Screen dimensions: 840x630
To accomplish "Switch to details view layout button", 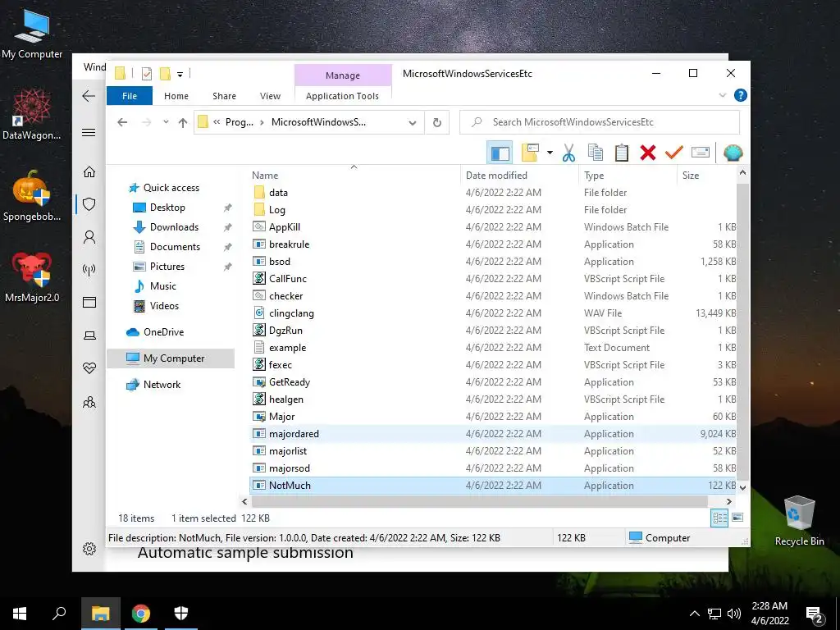I will pyautogui.click(x=719, y=518).
